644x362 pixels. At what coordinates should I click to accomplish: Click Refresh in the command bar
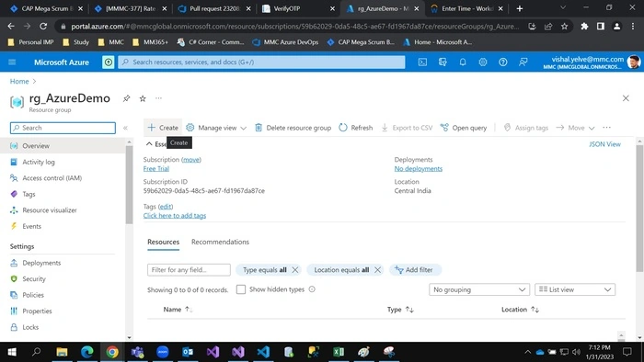tap(356, 128)
